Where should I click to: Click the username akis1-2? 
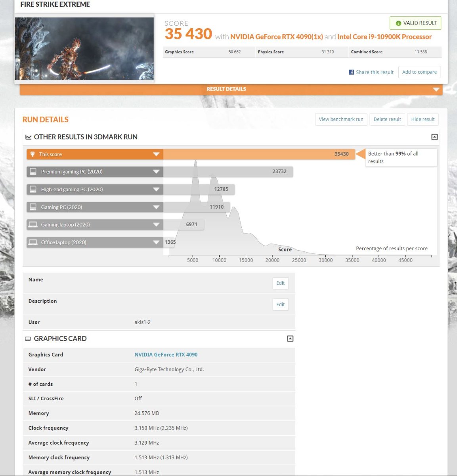tap(143, 322)
